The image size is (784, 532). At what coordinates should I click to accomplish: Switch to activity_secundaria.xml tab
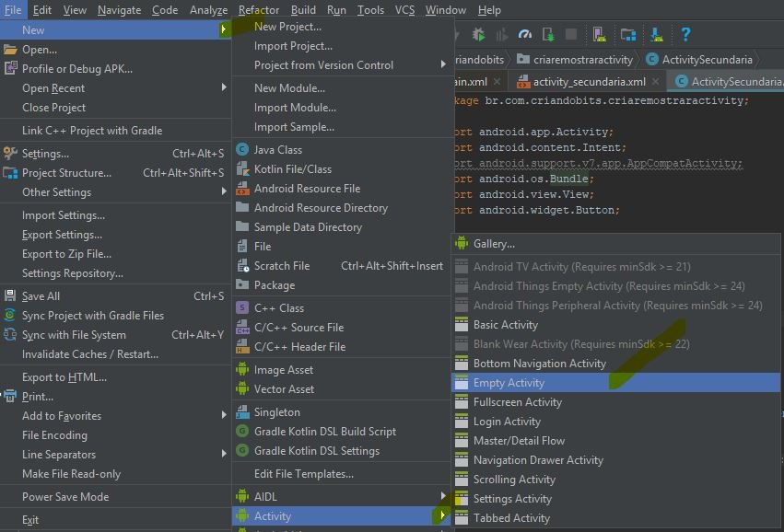(589, 81)
